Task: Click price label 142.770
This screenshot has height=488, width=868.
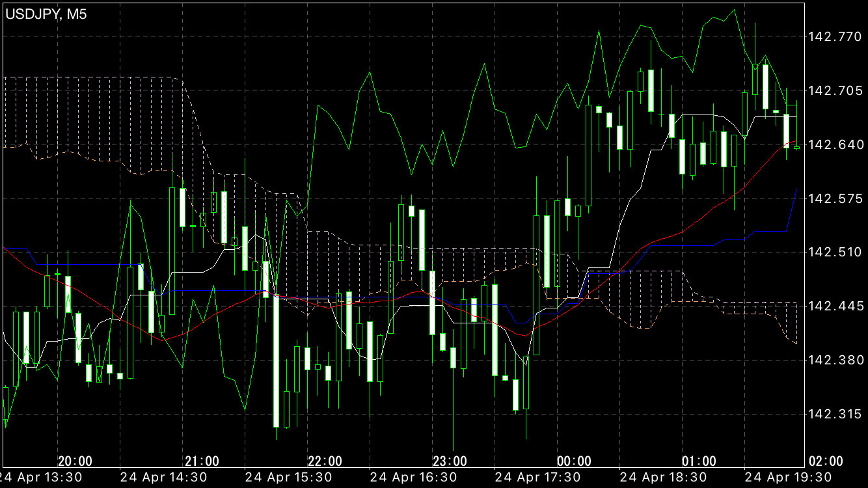Action: pos(834,36)
